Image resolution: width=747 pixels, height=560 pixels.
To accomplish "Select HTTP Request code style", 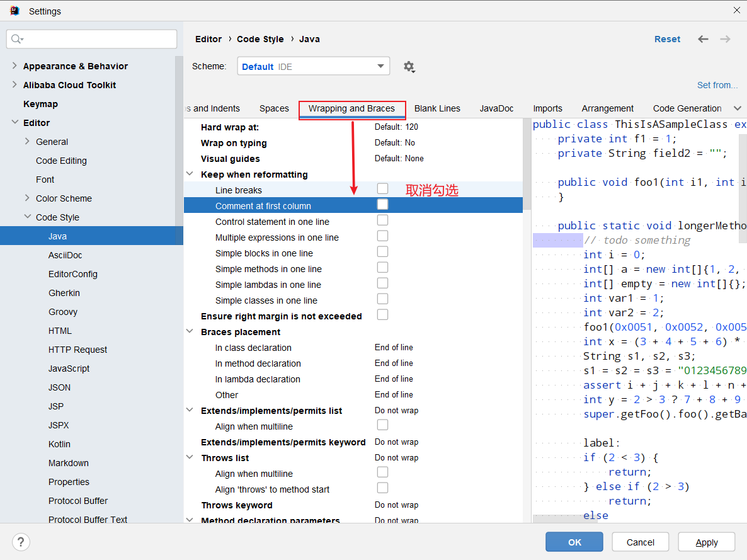I will pyautogui.click(x=77, y=350).
